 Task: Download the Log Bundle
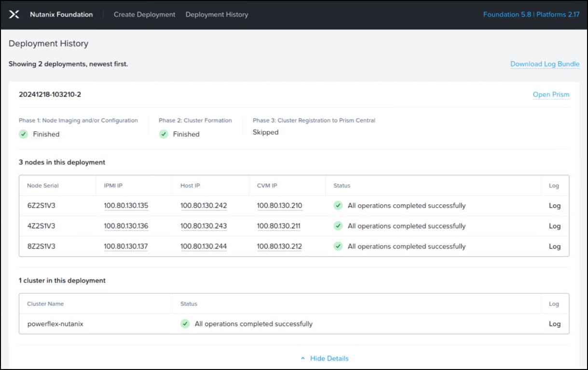point(545,64)
